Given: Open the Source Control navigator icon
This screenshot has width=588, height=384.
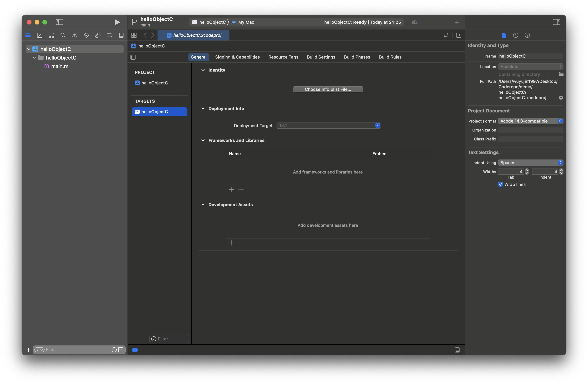Looking at the screenshot, I should (x=39, y=35).
